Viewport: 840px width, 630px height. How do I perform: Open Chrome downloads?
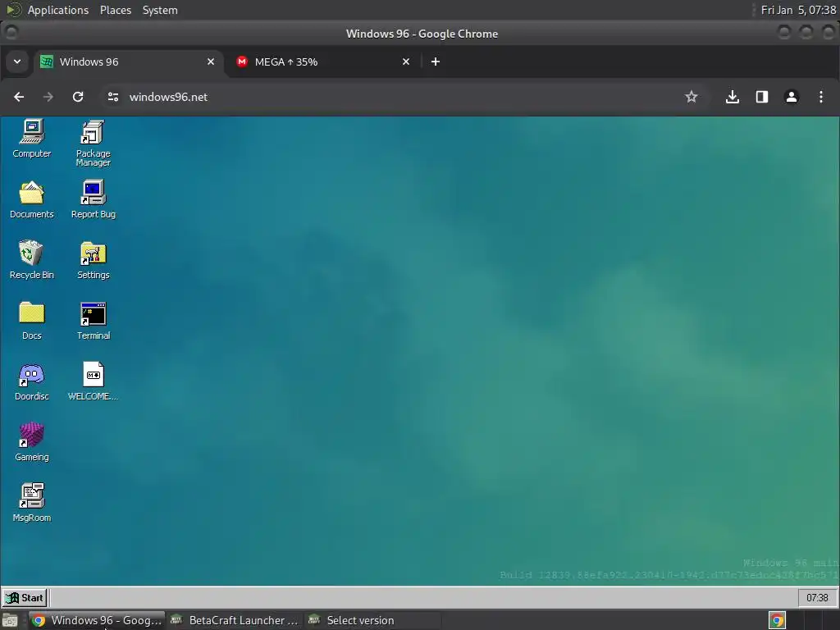point(733,97)
